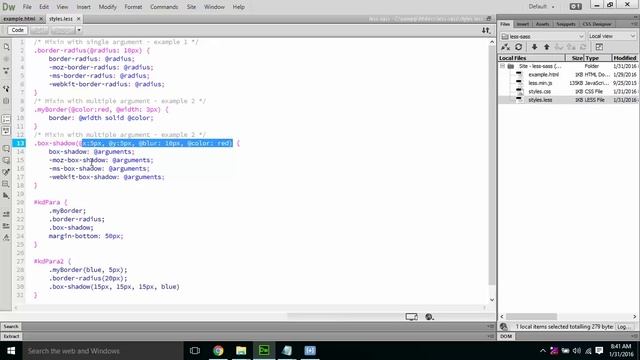Click the file activity icon in Files panel status
This screenshot has width=640, height=360.
coord(504,327)
